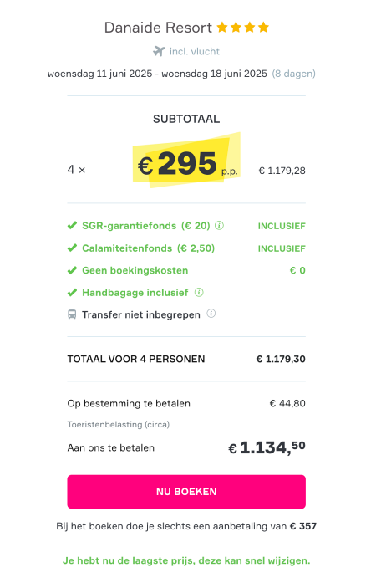Click the € 1.134,50 amount to pay
The image size is (376, 588).
[x=267, y=447]
